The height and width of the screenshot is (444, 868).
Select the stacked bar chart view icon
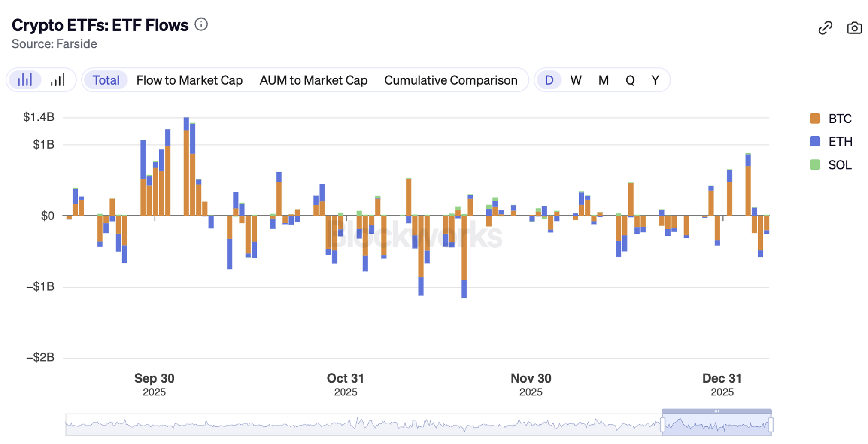(25, 80)
